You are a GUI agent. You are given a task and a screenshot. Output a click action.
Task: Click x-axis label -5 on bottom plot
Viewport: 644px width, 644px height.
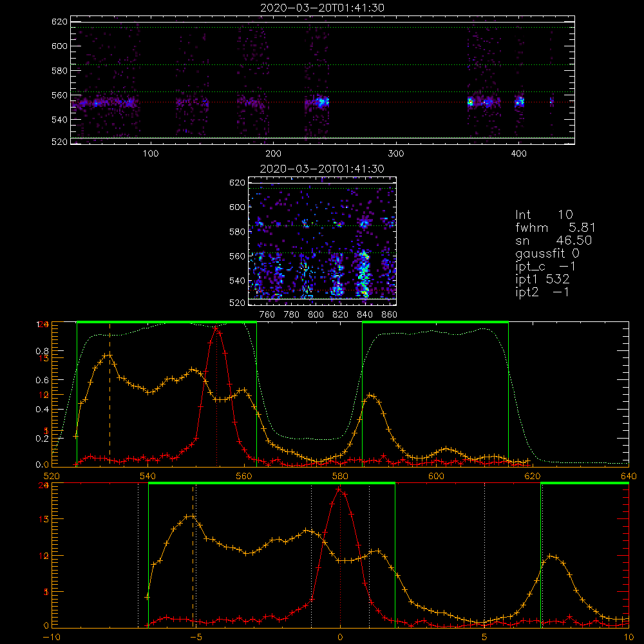[x=196, y=637]
